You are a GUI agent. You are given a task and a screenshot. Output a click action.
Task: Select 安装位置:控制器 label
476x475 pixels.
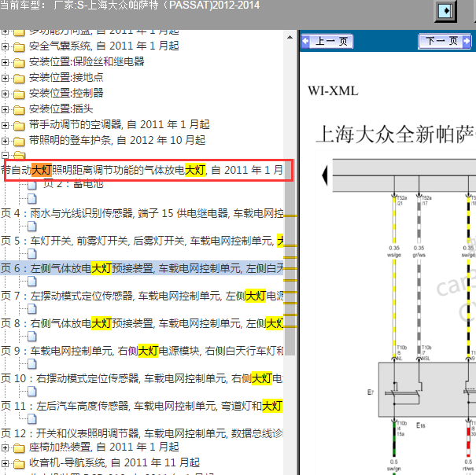click(66, 94)
